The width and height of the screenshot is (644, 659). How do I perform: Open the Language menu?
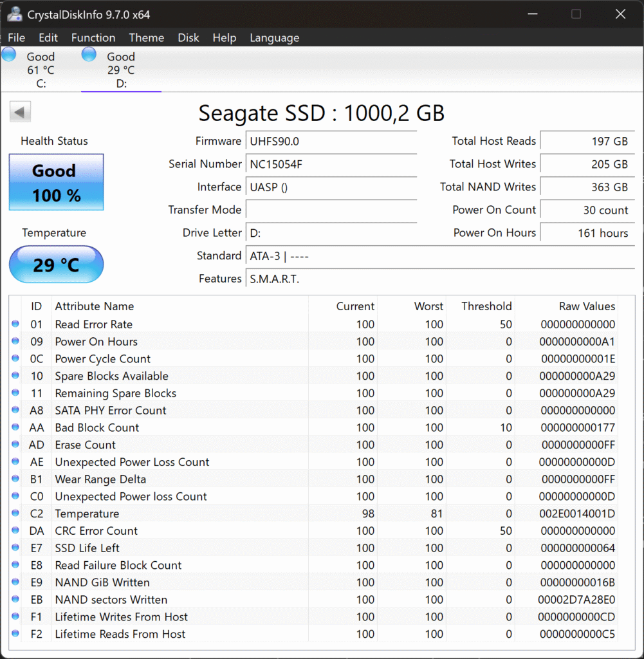[x=274, y=38]
